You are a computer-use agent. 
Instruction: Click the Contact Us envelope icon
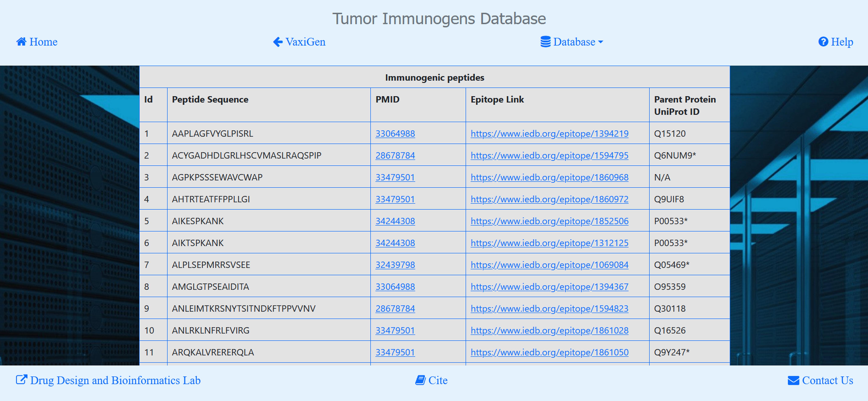coord(793,380)
